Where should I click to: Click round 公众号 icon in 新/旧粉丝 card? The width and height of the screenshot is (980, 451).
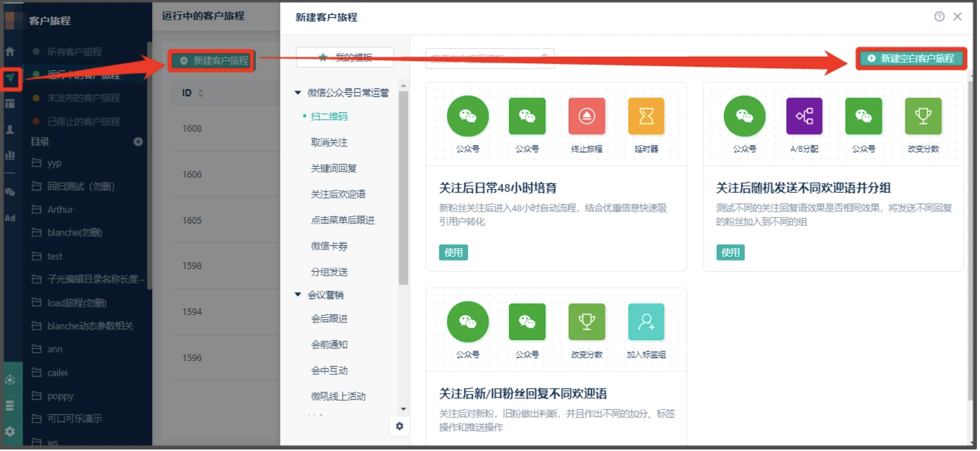click(x=469, y=323)
